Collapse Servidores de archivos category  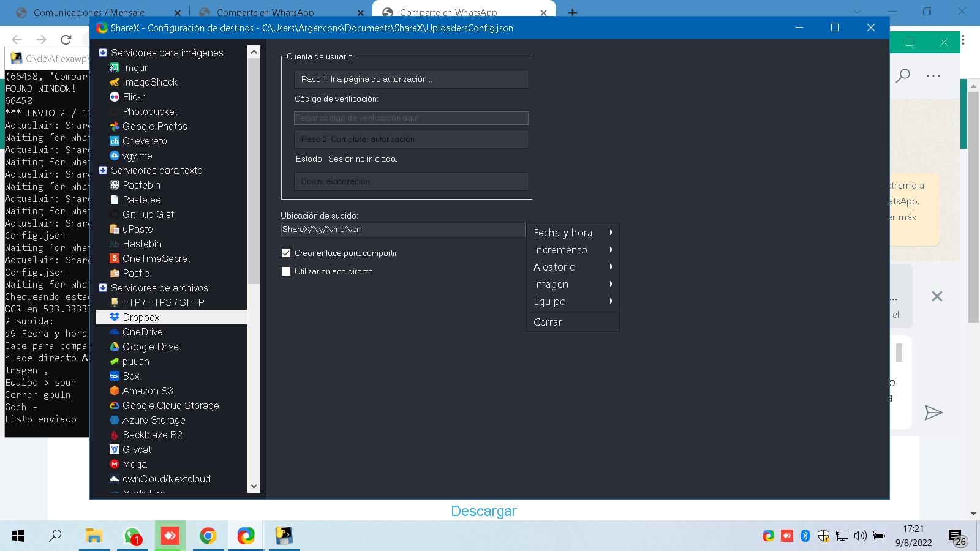point(103,288)
